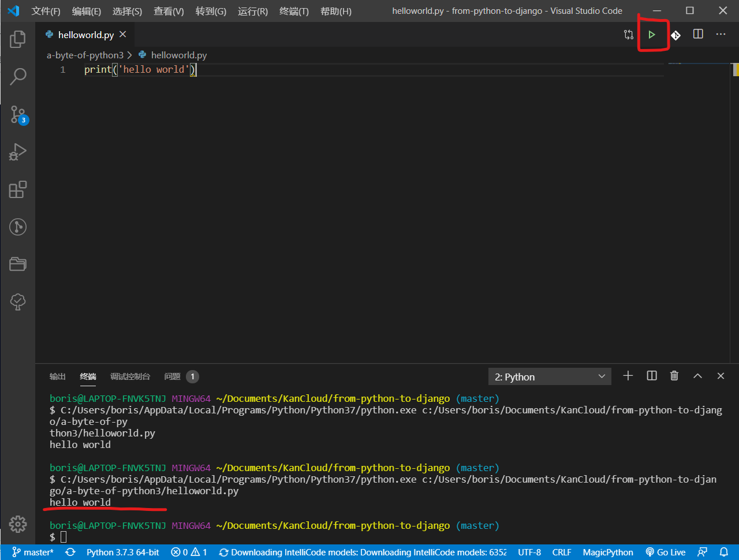Open errors and warnings count in status bar
Screen dimensions: 739x560
189,552
